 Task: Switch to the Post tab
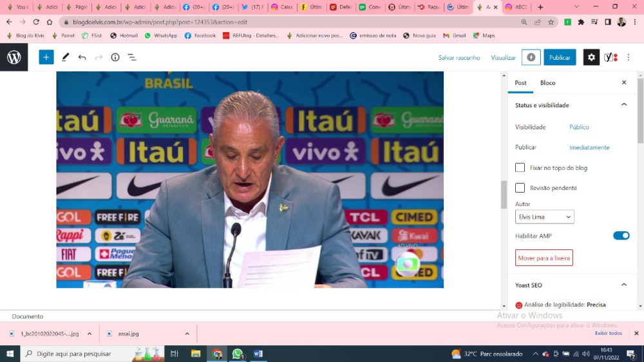pyautogui.click(x=520, y=82)
